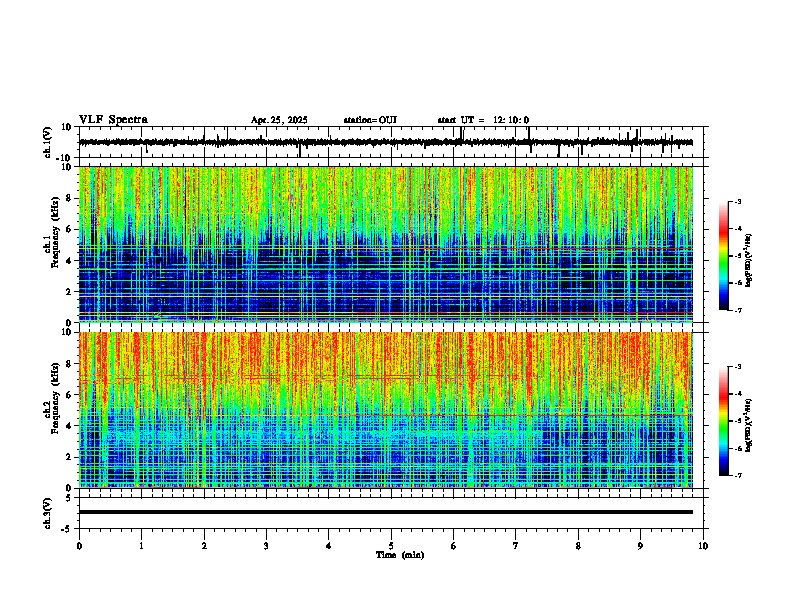Select the date text "Apr. 25, 2025"
Image resolution: width=792 pixels, height=612 pixels.
279,120
